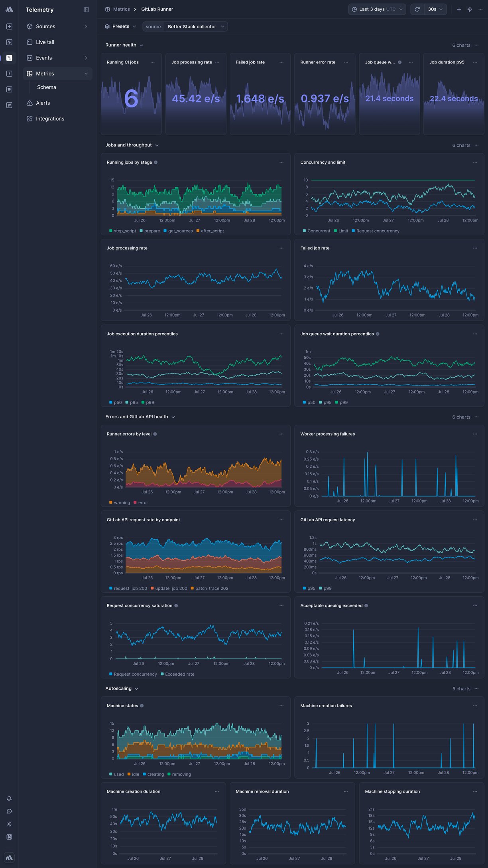Click the 6 charts label for Jobs and throughput
Screen dimensions: 488x868
[x=461, y=145]
